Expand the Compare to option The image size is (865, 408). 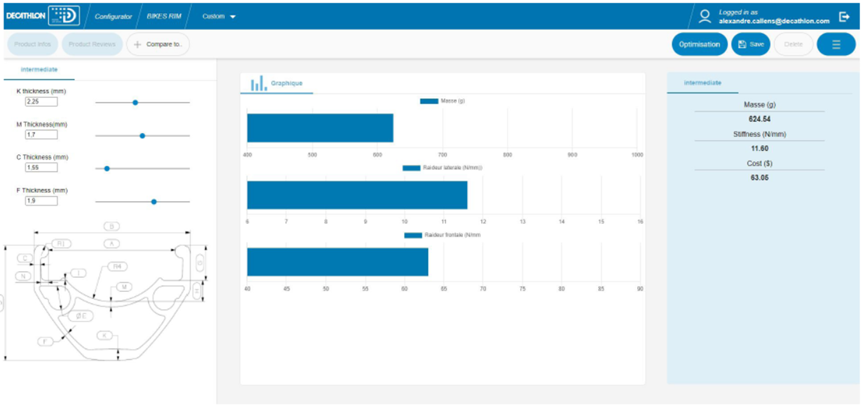[x=157, y=44]
